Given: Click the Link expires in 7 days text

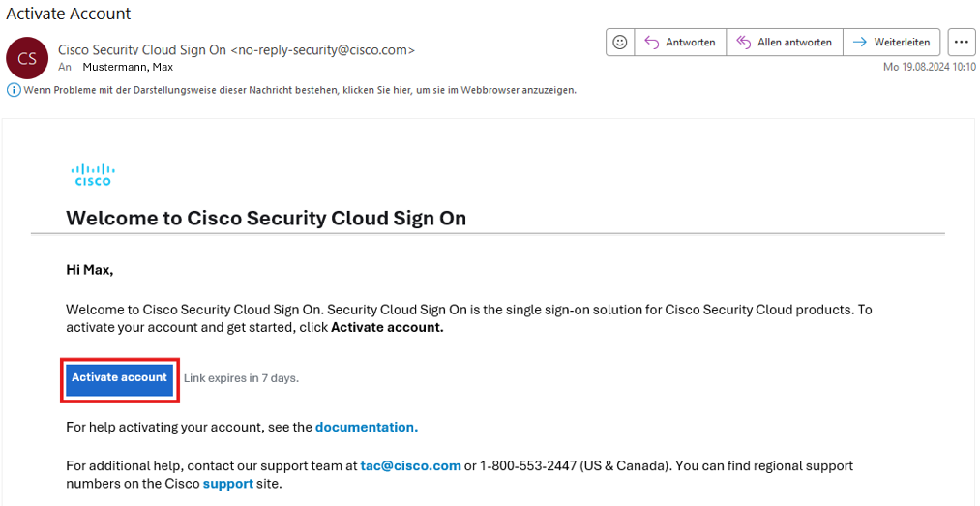Looking at the screenshot, I should click(x=241, y=378).
